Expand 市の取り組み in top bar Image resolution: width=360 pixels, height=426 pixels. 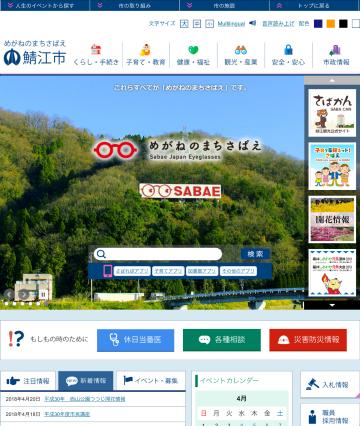(x=135, y=5)
